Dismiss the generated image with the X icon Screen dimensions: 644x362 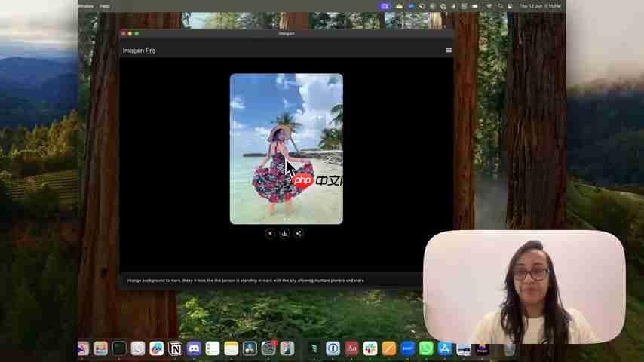pos(270,233)
